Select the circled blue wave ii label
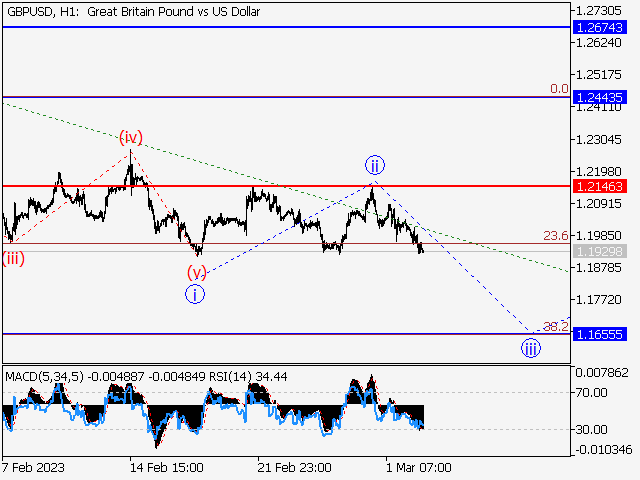 375,165
